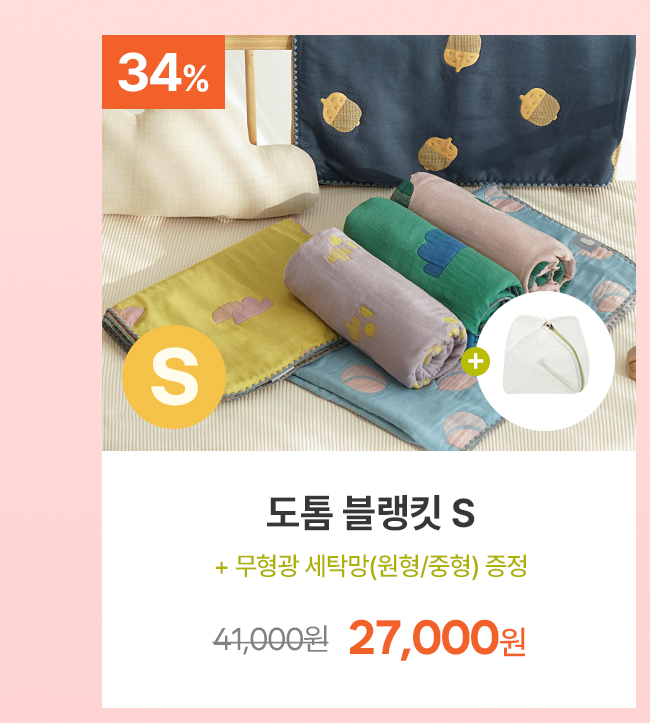Click the white laundry net gift image
Viewport: 650px width, 723px height.
pyautogui.click(x=546, y=361)
